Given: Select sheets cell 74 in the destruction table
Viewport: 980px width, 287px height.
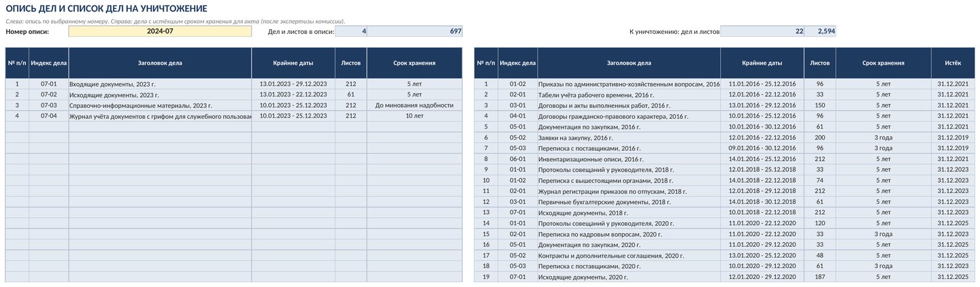Looking at the screenshot, I should tap(820, 180).
